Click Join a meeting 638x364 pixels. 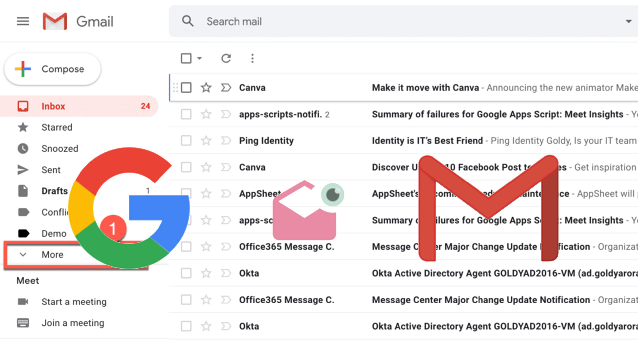pyautogui.click(x=73, y=323)
